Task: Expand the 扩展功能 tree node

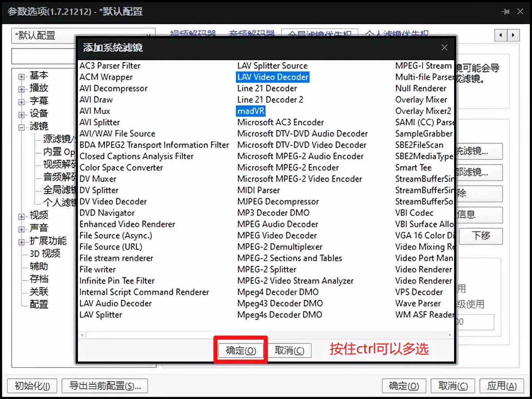Action: 22,242
